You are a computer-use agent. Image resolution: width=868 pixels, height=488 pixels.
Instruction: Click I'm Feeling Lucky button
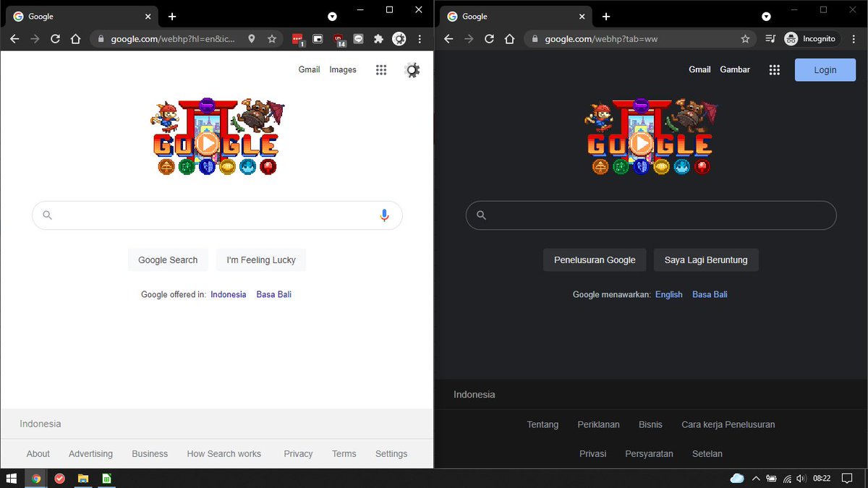[261, 260]
